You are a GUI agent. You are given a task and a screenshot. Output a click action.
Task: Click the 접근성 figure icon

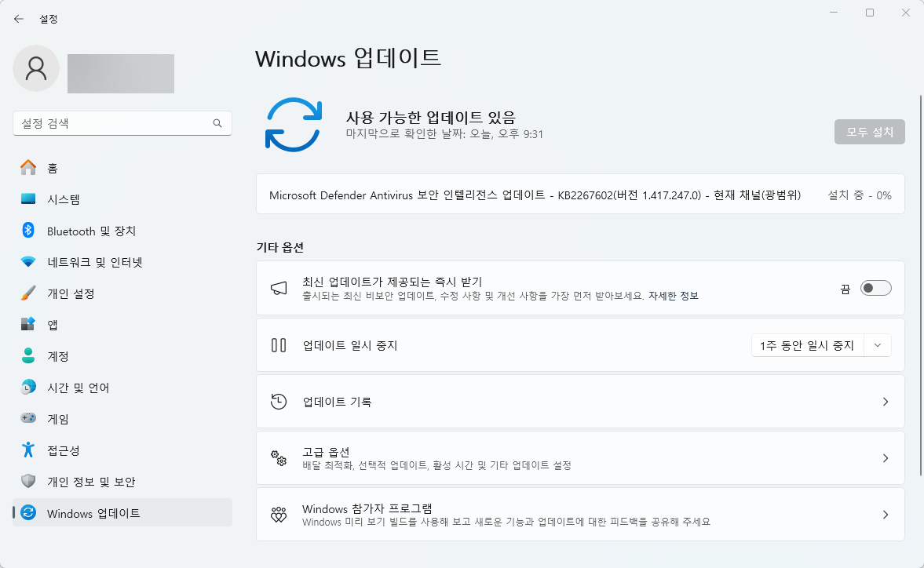tap(28, 450)
